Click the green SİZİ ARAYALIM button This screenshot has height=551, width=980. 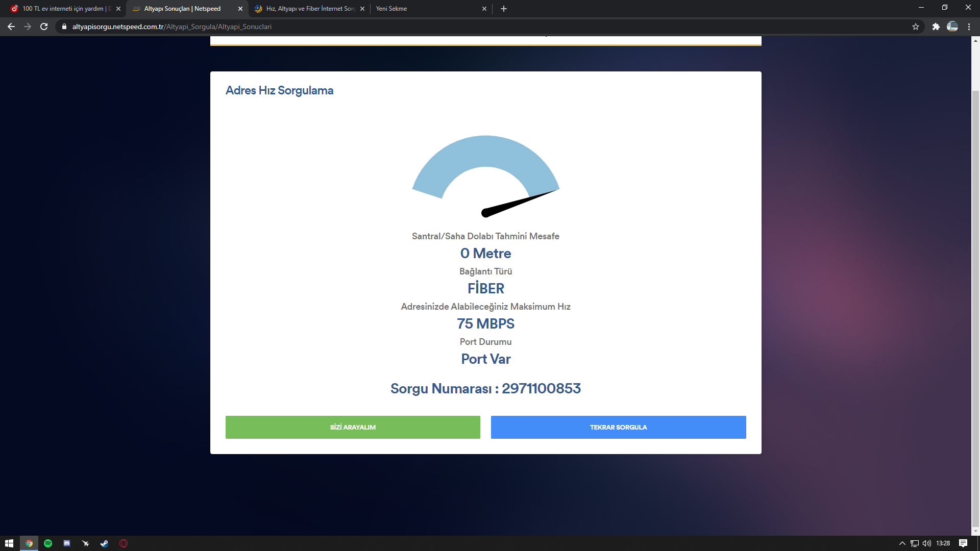click(x=353, y=427)
